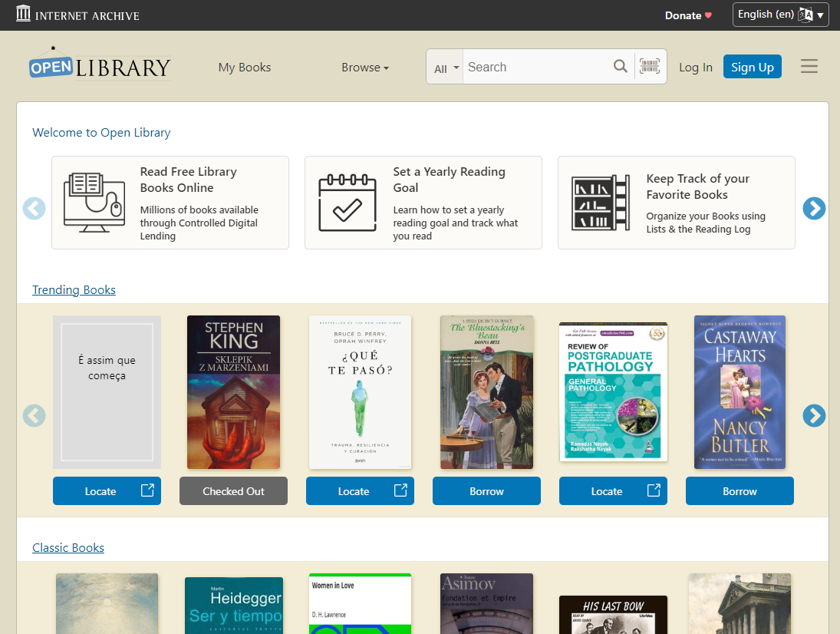This screenshot has width=840, height=634.
Task: Open the Trending Books link
Action: point(74,290)
